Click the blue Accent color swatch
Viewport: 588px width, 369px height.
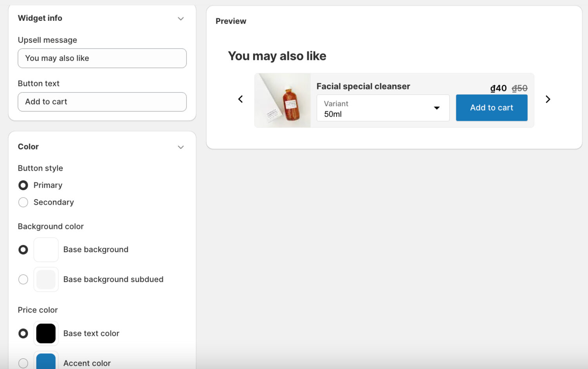pyautogui.click(x=46, y=362)
